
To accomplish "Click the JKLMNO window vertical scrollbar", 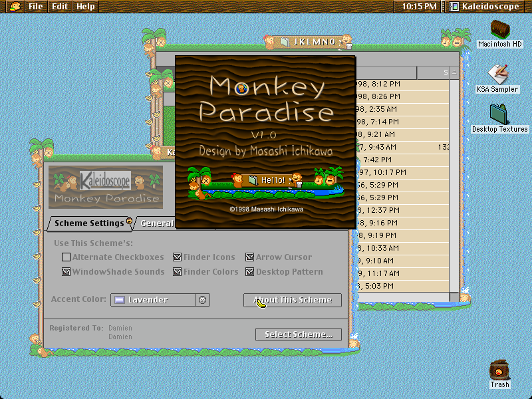I will [x=454, y=186].
